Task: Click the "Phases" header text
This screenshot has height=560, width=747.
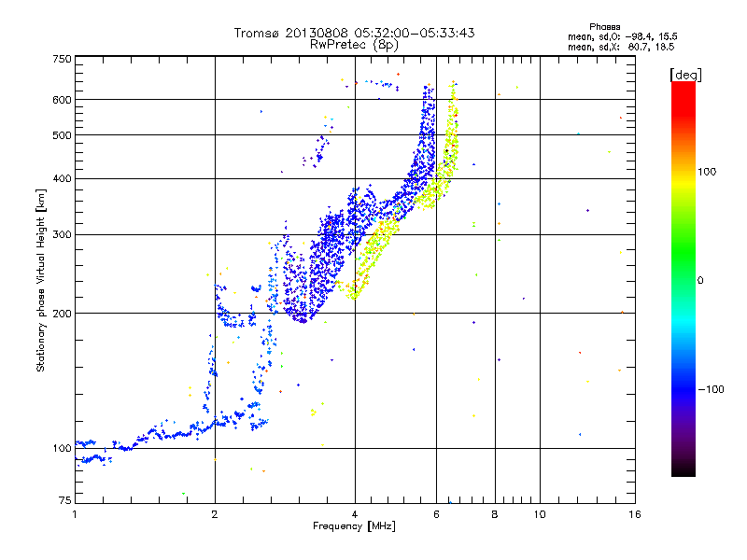Action: [x=604, y=27]
